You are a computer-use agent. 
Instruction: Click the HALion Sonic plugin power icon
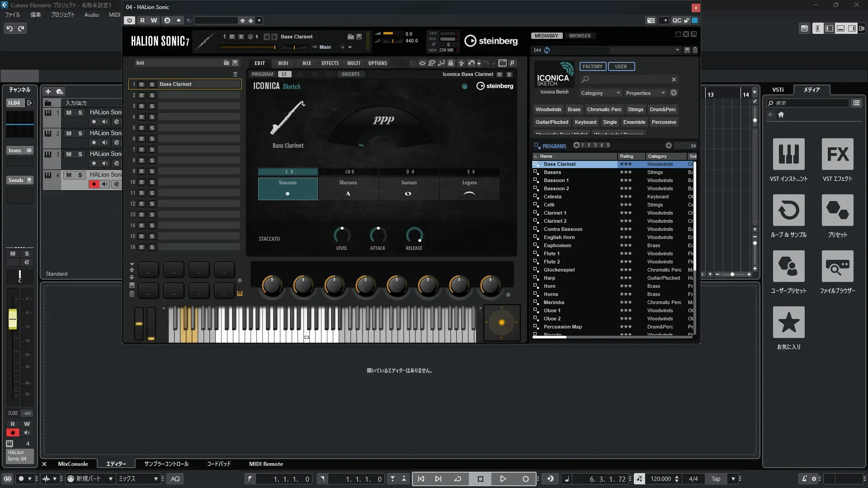(x=130, y=20)
